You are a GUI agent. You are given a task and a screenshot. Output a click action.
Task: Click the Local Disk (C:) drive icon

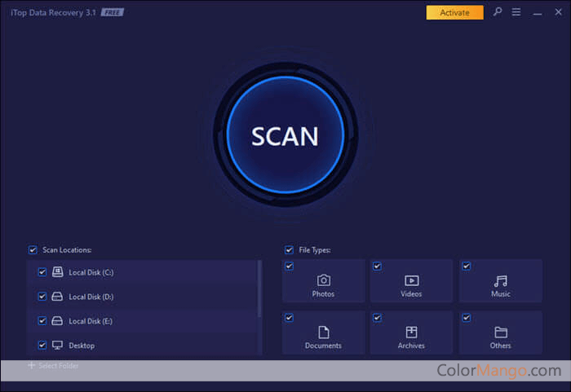(x=58, y=272)
